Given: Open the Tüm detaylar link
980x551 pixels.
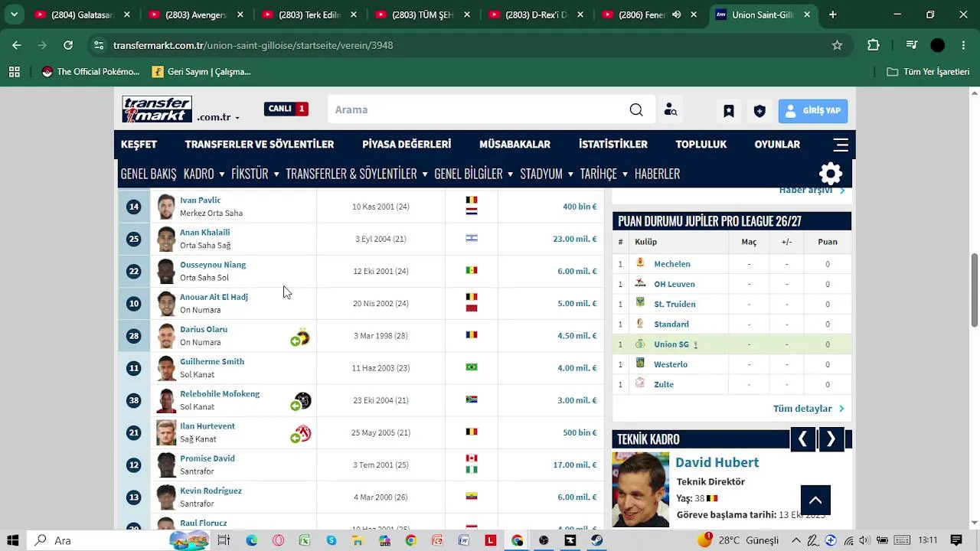Looking at the screenshot, I should pos(808,409).
